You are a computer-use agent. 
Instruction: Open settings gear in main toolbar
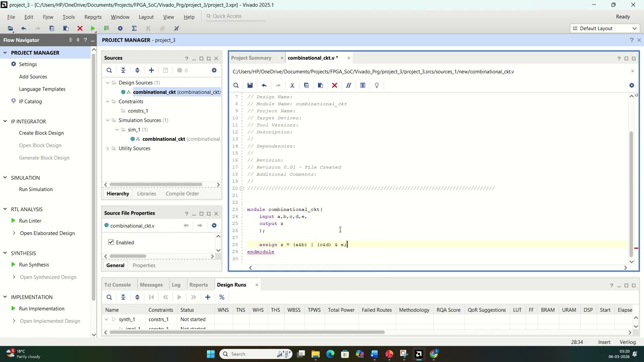[120, 29]
